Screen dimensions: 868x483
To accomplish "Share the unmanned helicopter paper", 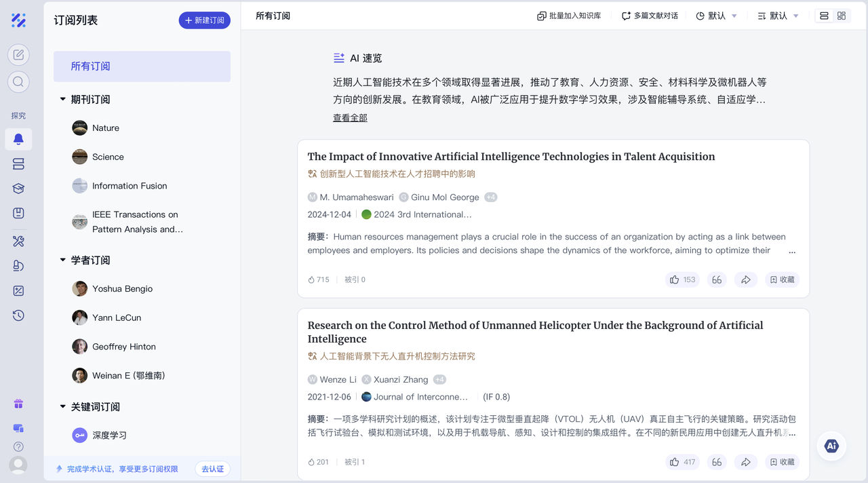I will pos(745,462).
